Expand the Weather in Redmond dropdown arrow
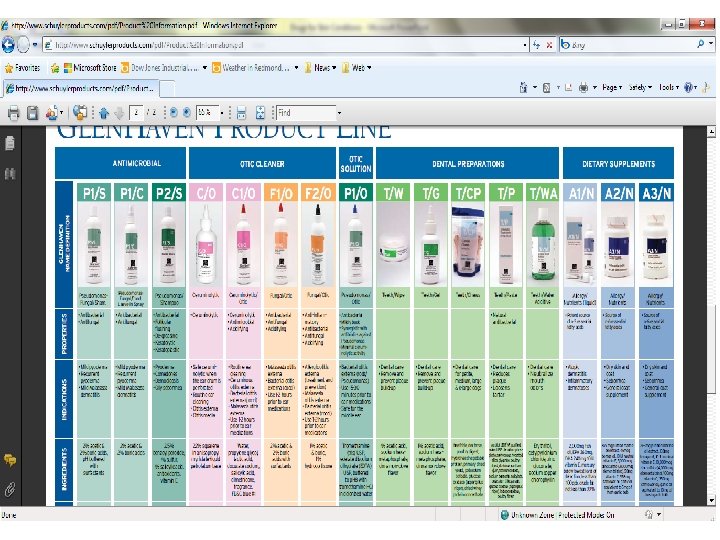 click(296, 68)
